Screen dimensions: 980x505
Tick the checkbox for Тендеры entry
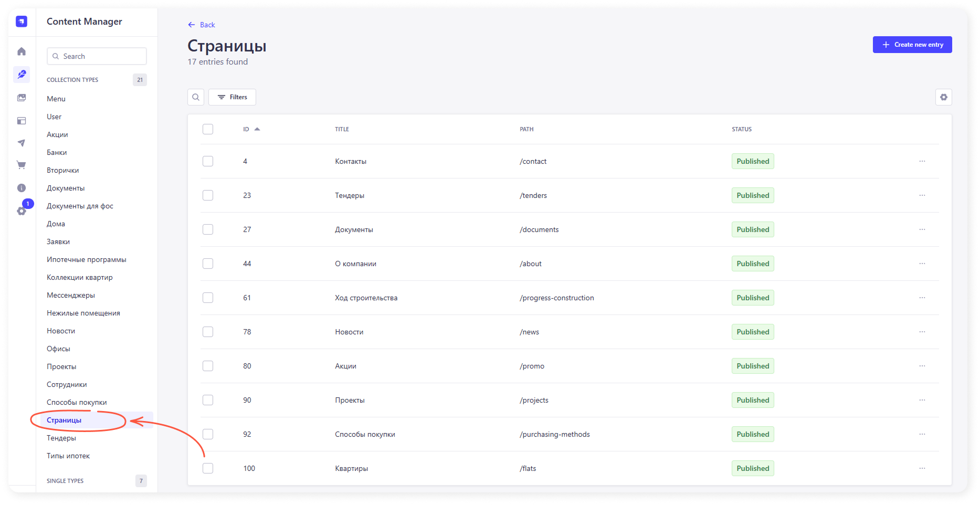pyautogui.click(x=208, y=195)
